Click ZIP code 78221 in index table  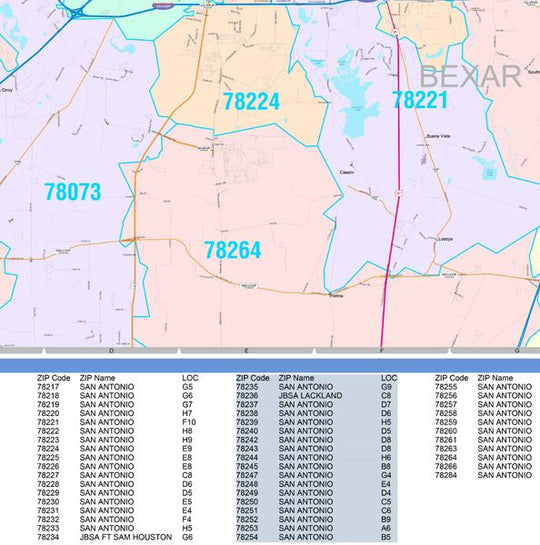pyautogui.click(x=48, y=422)
